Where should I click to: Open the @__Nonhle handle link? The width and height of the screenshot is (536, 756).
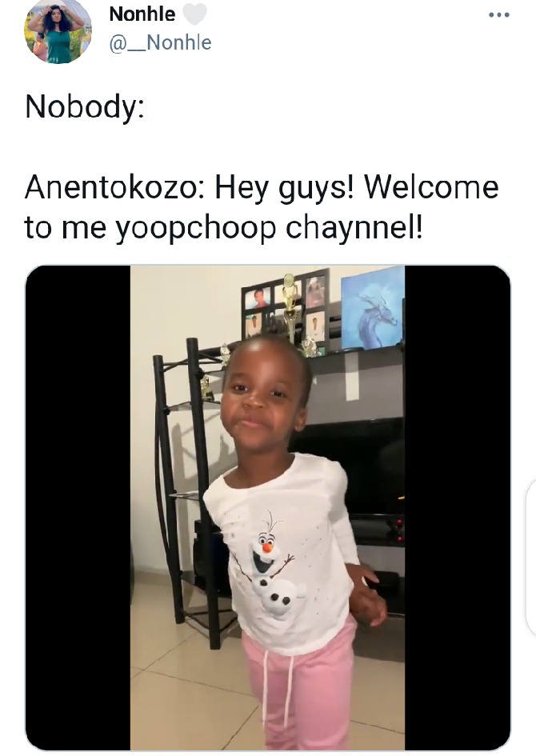click(161, 43)
